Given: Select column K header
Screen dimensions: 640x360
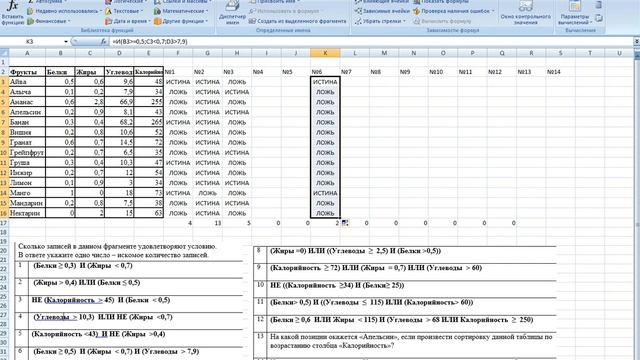Looking at the screenshot, I should coord(325,53).
